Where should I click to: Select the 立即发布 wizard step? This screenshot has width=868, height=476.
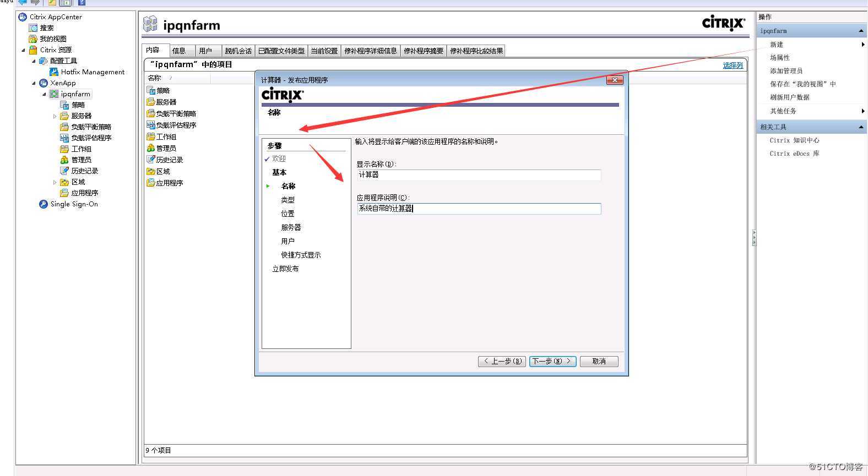(285, 269)
